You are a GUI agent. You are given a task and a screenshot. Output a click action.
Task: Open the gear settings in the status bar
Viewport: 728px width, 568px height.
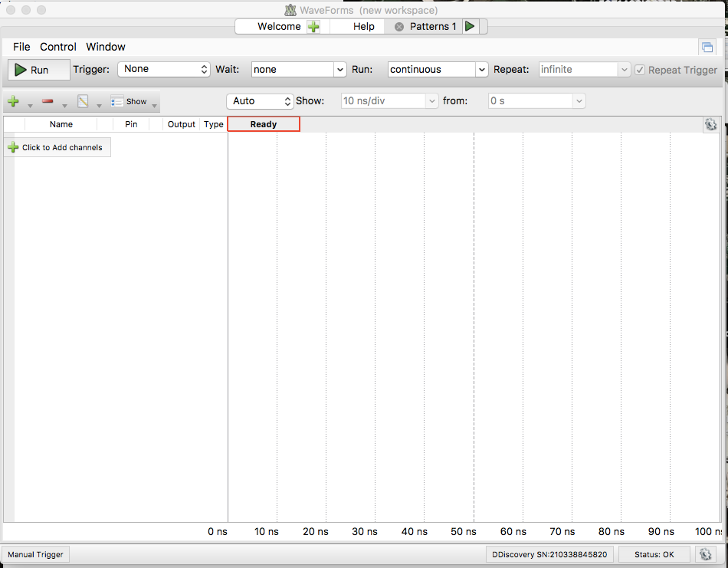click(x=705, y=554)
